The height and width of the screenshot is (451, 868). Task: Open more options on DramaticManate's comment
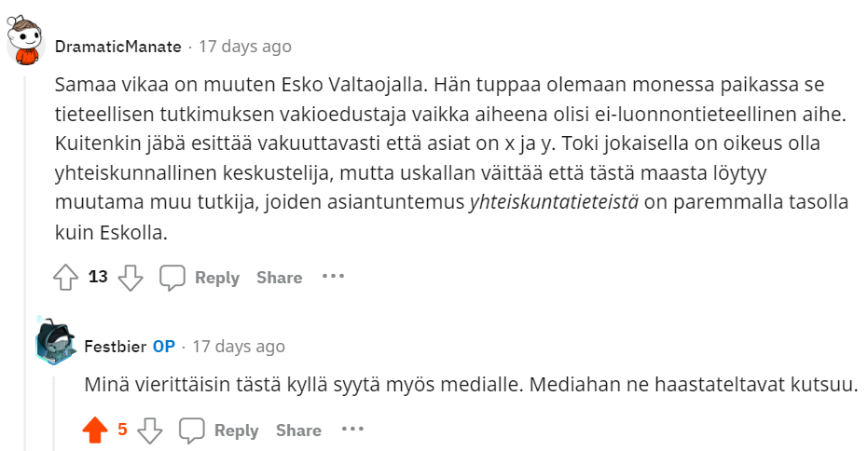click(x=333, y=277)
